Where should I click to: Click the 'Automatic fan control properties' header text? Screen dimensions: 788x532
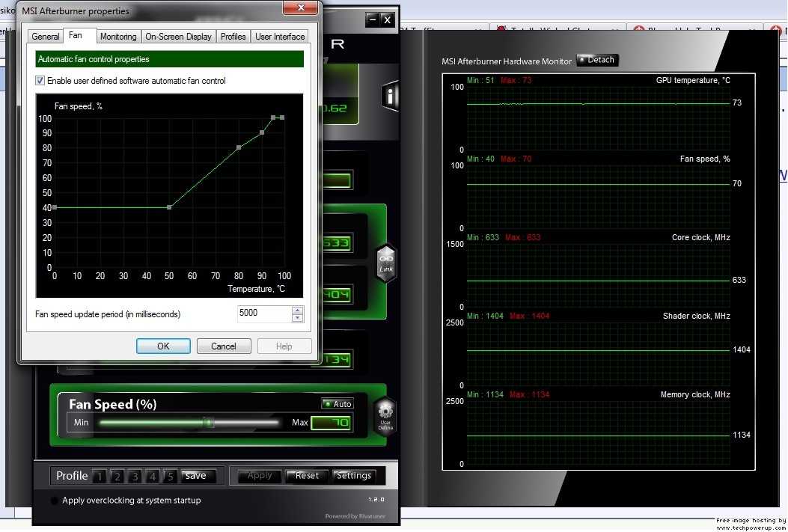tap(94, 59)
